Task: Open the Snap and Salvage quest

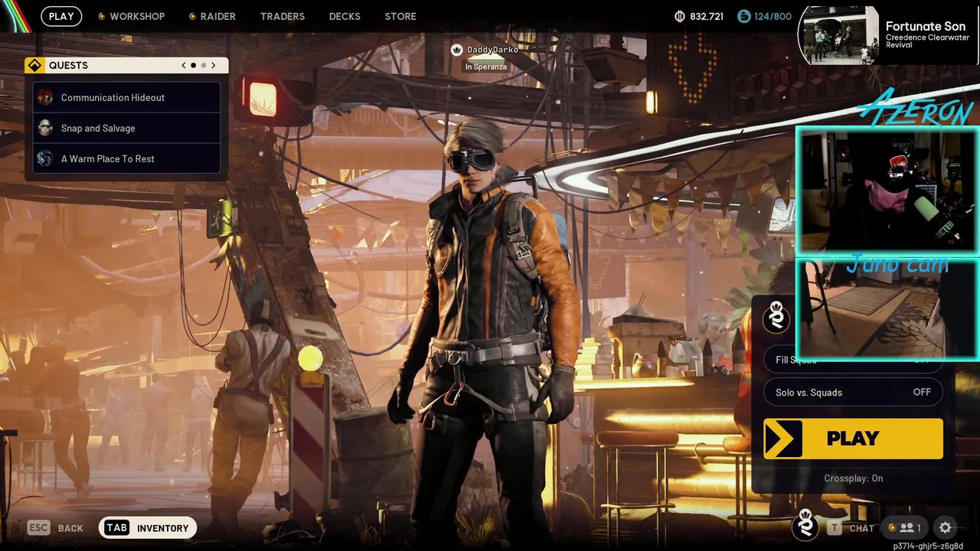Action: 127,128
